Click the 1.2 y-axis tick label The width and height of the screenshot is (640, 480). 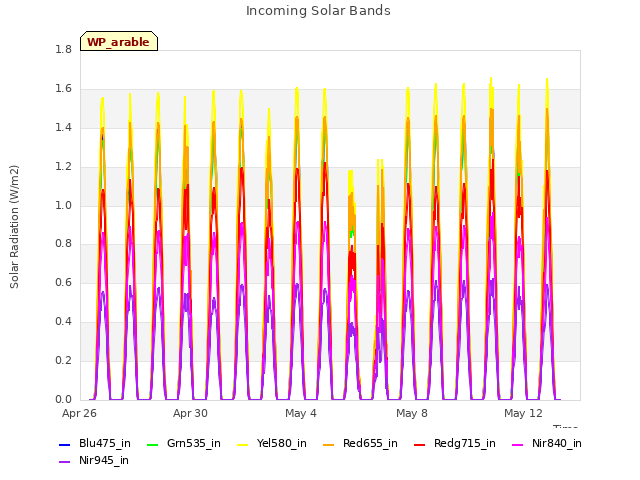64,167
